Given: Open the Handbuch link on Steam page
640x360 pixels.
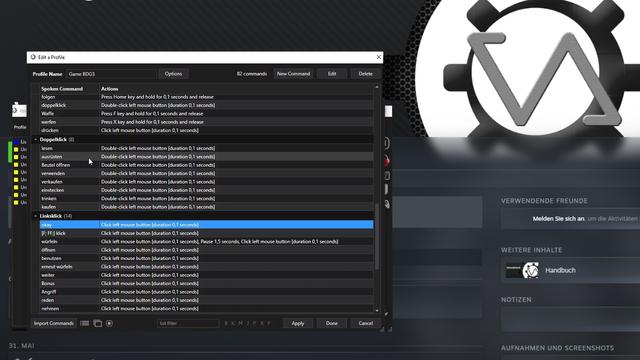Looking at the screenshot, I should tap(560, 270).
